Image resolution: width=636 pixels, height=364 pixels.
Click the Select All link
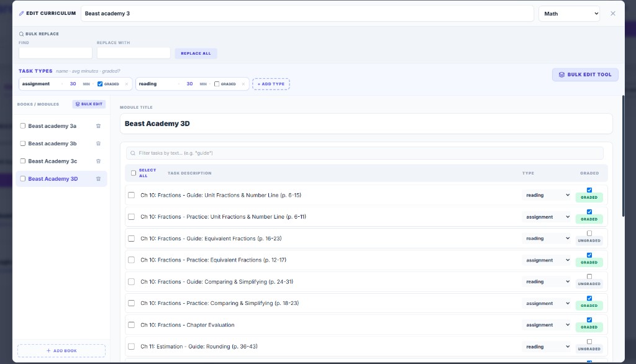[x=148, y=173]
